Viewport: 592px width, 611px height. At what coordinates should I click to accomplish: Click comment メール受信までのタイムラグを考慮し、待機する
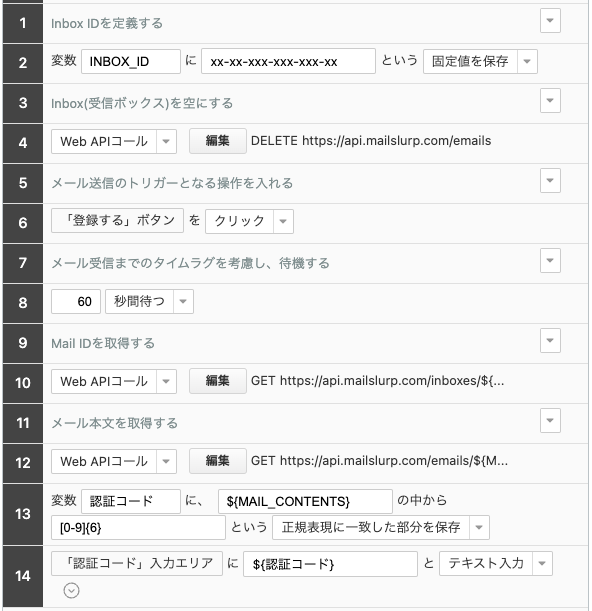[190, 263]
